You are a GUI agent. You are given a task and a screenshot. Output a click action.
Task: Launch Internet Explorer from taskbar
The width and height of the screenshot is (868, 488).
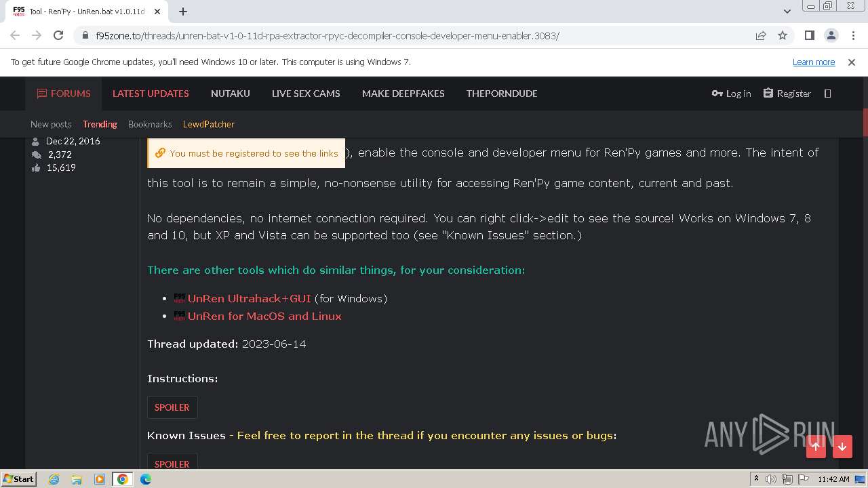pyautogui.click(x=54, y=479)
